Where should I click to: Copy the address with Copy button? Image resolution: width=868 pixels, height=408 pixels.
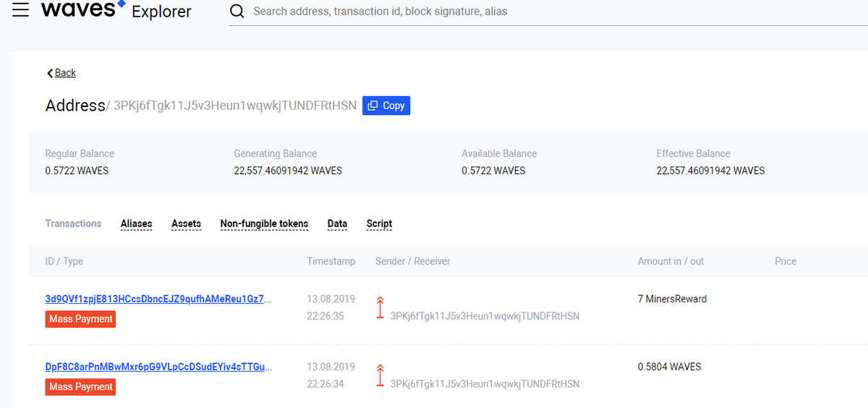(386, 106)
